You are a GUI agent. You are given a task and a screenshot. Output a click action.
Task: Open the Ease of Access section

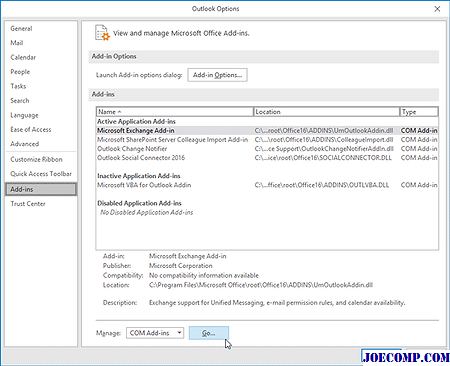[31, 130]
